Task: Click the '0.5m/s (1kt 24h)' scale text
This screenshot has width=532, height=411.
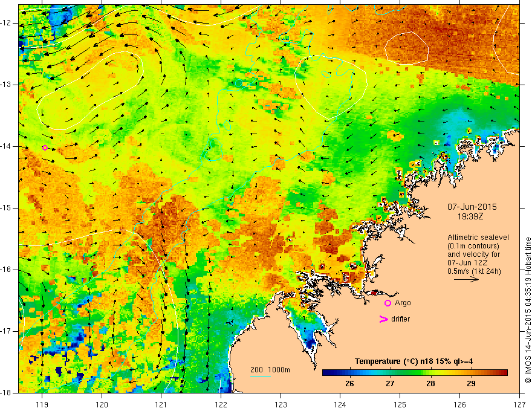Action: pos(474,271)
